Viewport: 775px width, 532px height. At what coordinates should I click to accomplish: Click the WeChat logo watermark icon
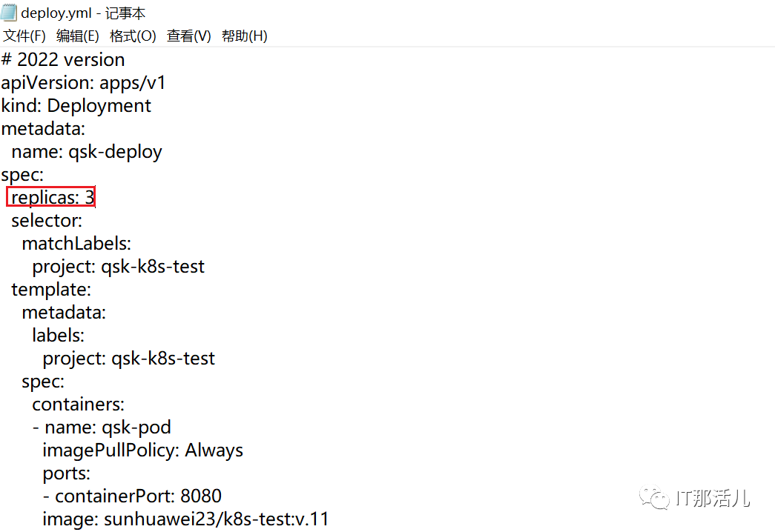click(x=654, y=497)
